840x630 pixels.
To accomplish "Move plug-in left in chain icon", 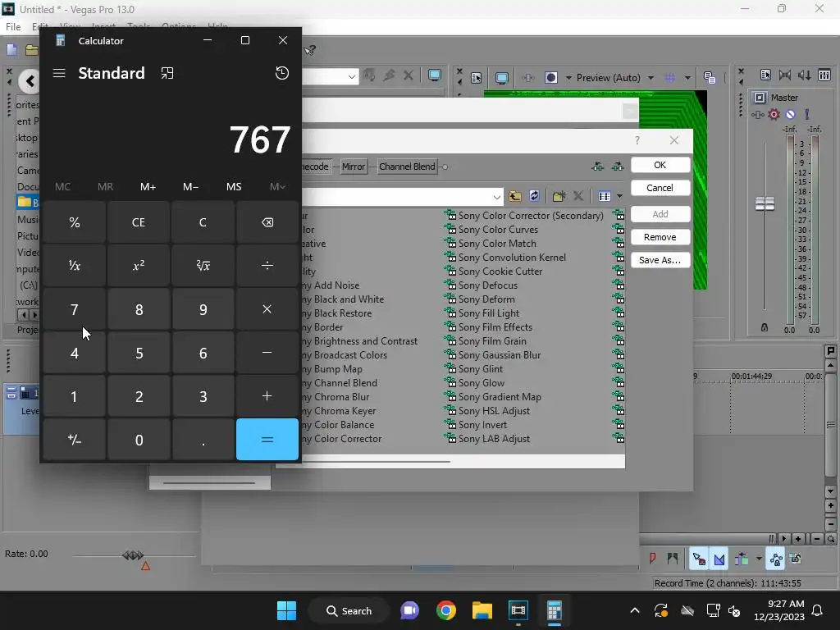I will point(598,167).
